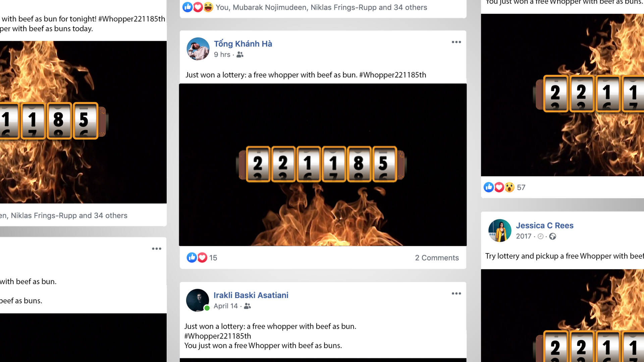Click the friends audience icon next to 9 hrs

tap(240, 55)
